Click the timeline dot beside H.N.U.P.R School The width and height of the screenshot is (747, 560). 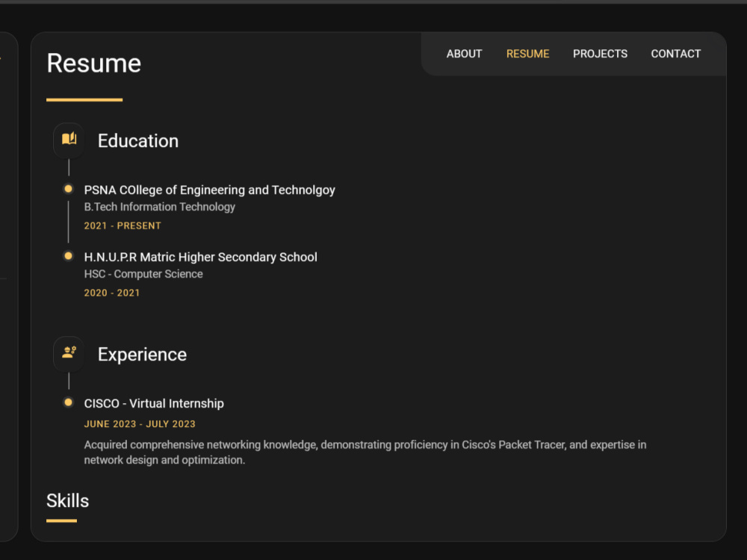(68, 256)
